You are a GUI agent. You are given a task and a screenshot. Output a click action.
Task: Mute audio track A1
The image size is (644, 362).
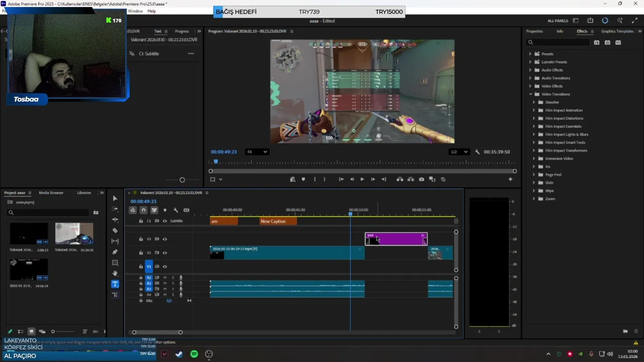point(165,278)
